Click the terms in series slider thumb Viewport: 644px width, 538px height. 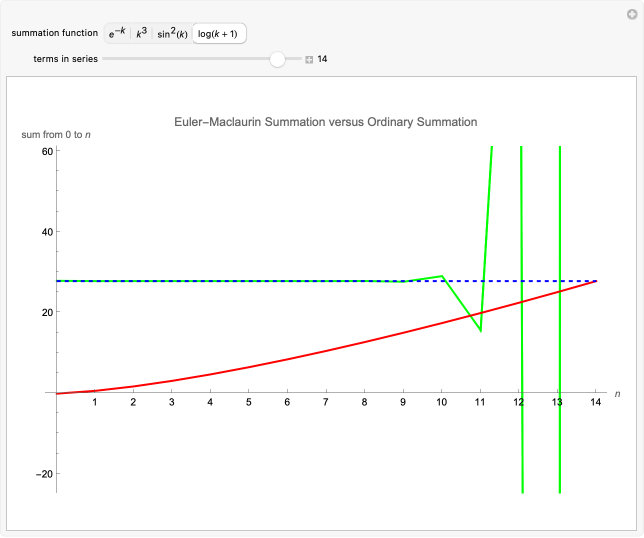pyautogui.click(x=278, y=59)
